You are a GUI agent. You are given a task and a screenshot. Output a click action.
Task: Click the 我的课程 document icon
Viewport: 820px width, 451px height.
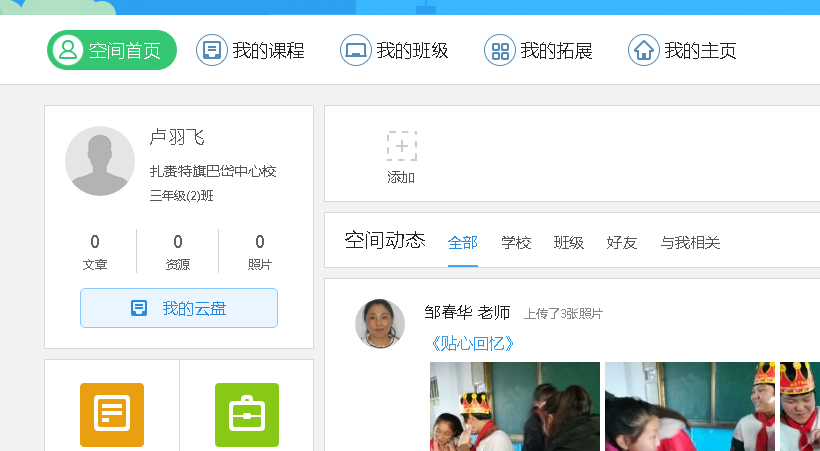point(212,50)
